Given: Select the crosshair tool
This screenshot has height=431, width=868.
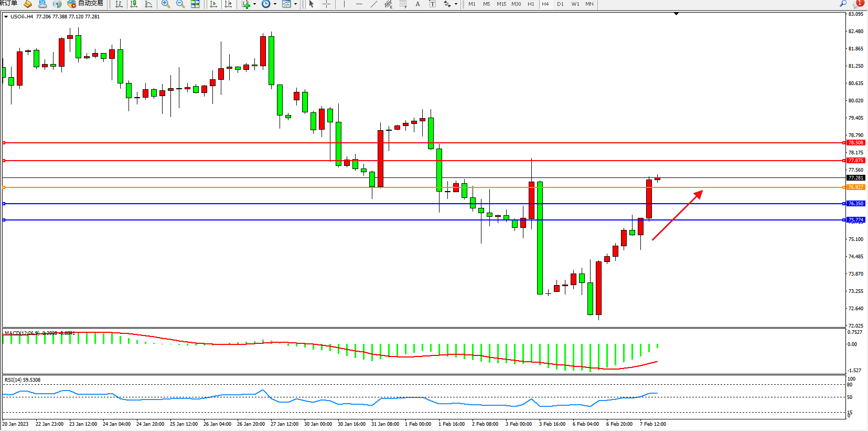Looking at the screenshot, I should pyautogui.click(x=326, y=4).
